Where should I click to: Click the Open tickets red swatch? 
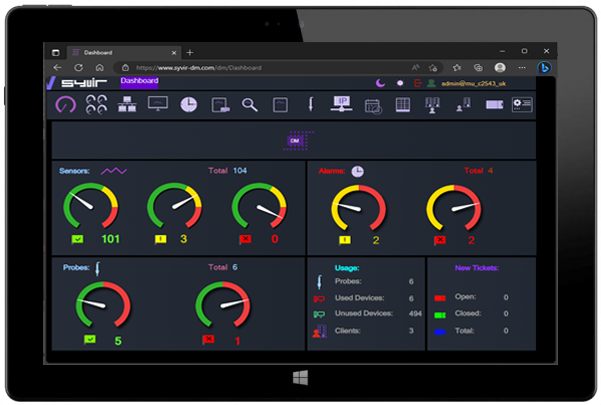point(440,298)
